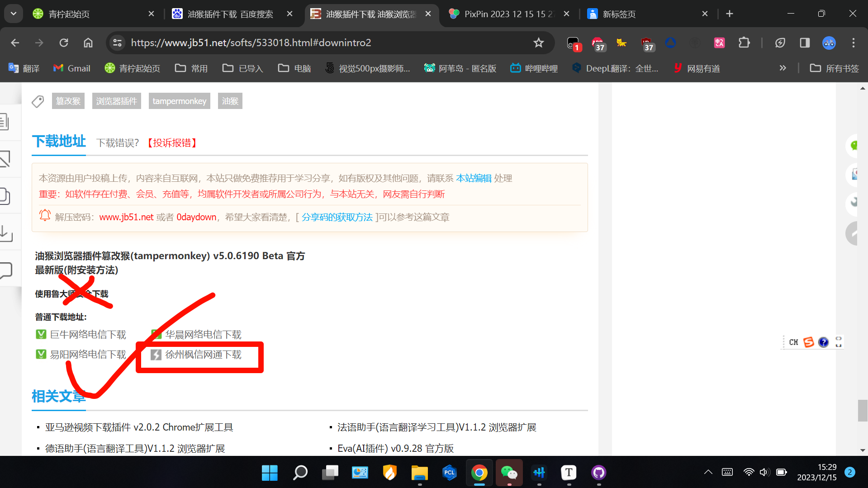
Task: Open the Chrome side panel
Action: [805, 43]
